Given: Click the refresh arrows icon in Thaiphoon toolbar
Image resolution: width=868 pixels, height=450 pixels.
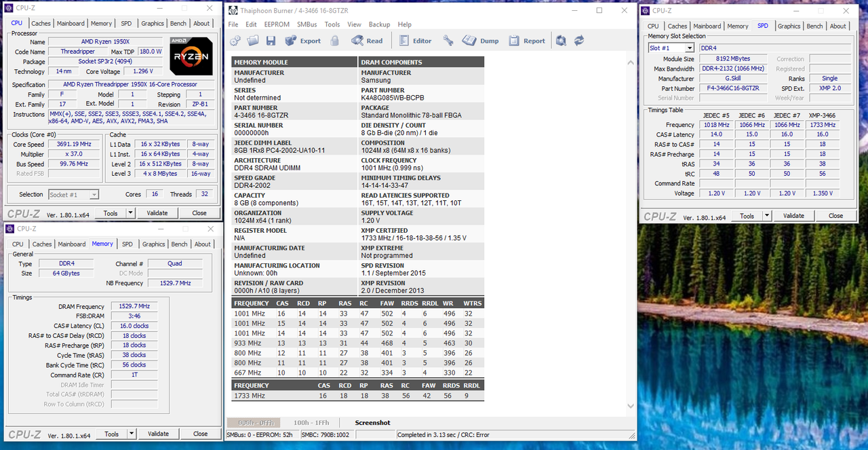Looking at the screenshot, I should [x=579, y=41].
